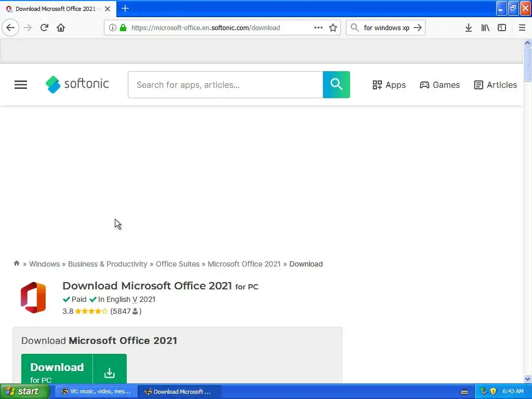Click the breadcrumb home icon
This screenshot has width=532, height=399.
tap(17, 263)
